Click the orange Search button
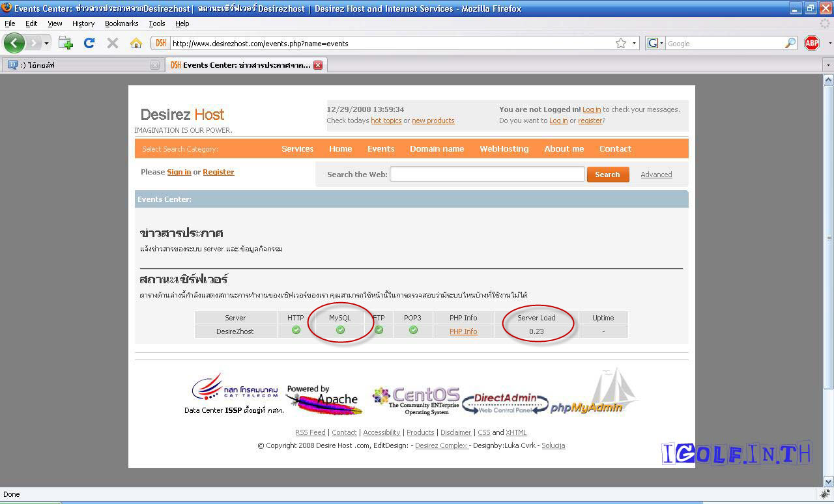The width and height of the screenshot is (834, 504). click(x=607, y=175)
